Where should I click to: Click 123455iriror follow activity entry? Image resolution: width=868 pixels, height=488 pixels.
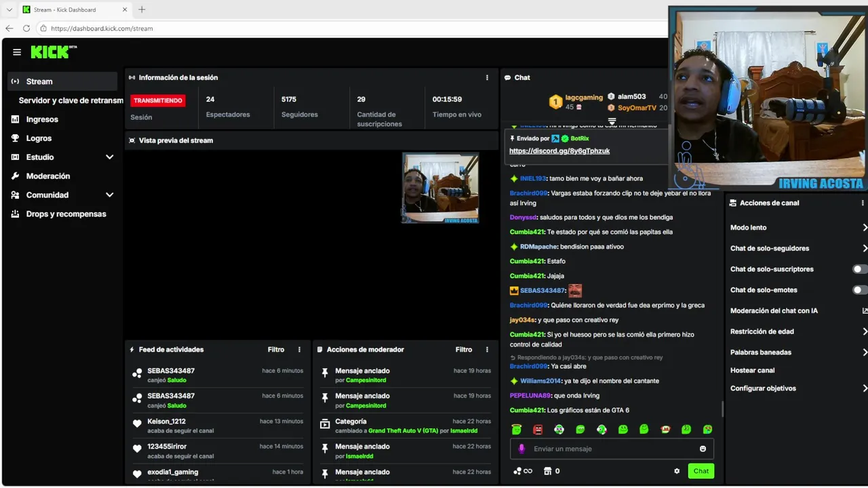(x=217, y=451)
